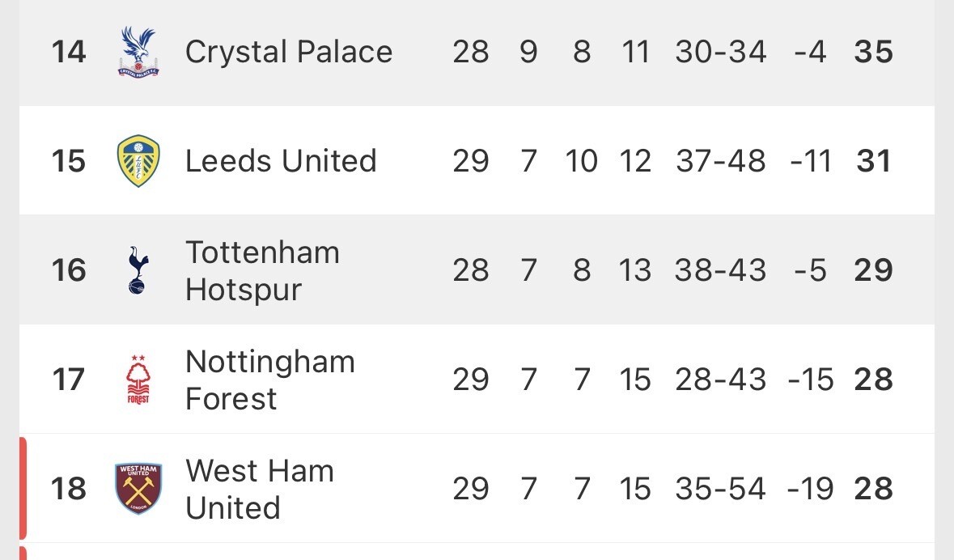Viewport: 954px width, 560px height.
Task: Click position number 18 in the table
Action: pos(69,489)
